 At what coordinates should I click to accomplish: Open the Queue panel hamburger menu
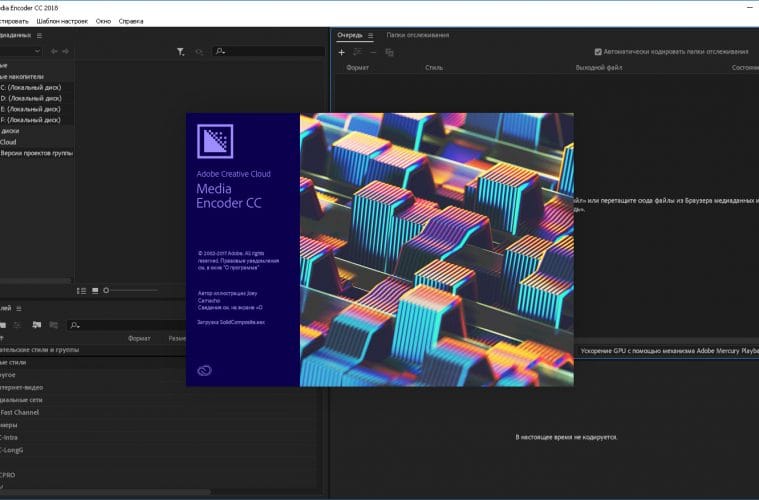click(370, 35)
